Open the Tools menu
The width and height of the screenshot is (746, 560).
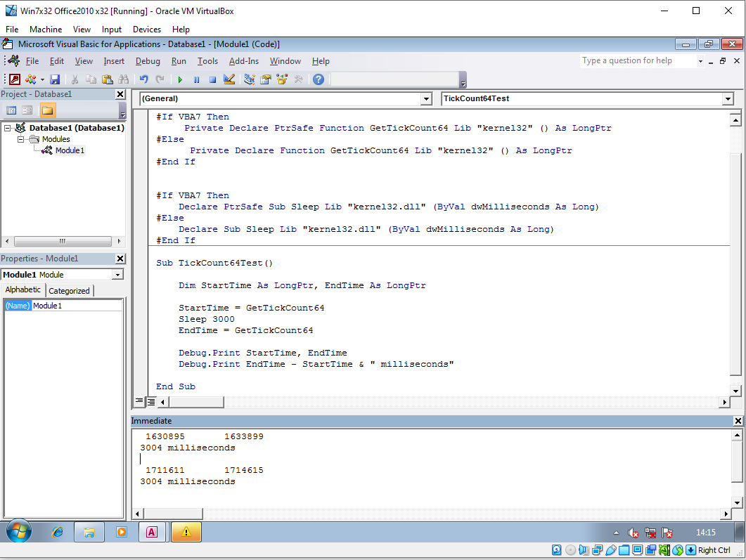[208, 61]
